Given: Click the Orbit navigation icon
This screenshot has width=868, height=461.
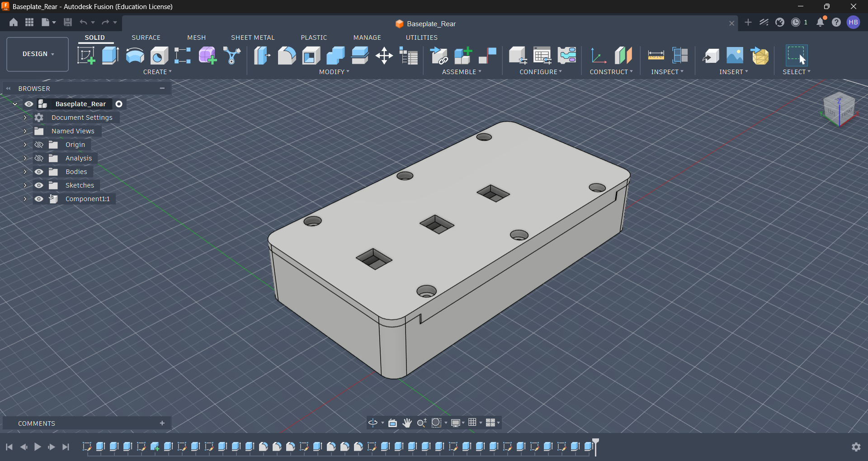Looking at the screenshot, I should pyautogui.click(x=373, y=423).
